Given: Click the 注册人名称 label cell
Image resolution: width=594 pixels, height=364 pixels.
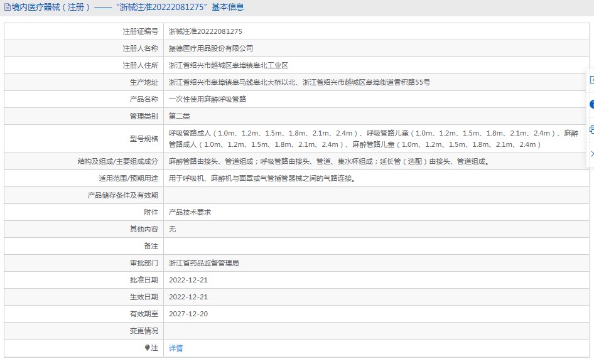Looking at the screenshot, I should pyautogui.click(x=84, y=48).
